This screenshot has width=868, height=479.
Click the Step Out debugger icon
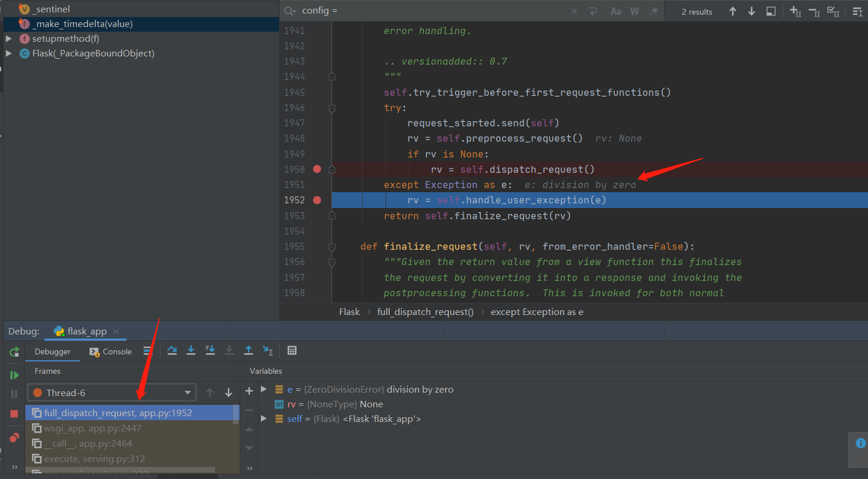(x=249, y=351)
